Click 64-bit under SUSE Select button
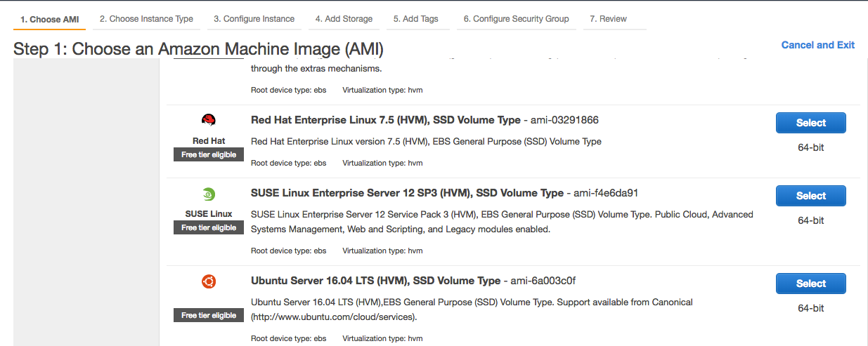The image size is (868, 346). click(x=810, y=220)
